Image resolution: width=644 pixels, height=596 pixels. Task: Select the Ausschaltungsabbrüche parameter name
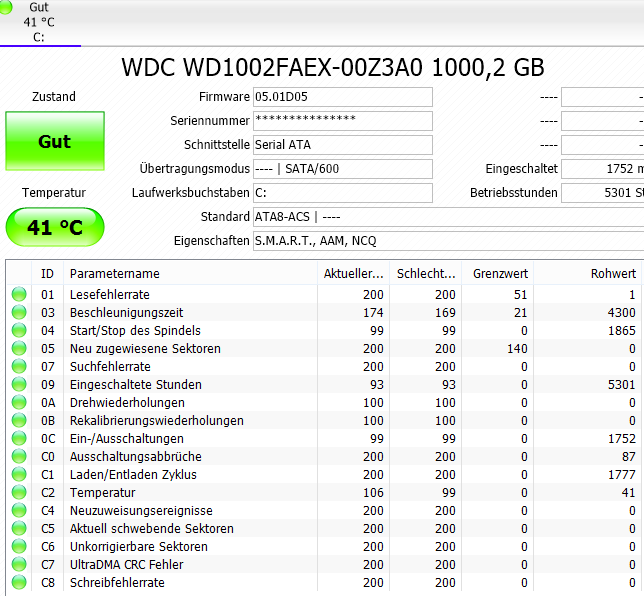point(136,456)
